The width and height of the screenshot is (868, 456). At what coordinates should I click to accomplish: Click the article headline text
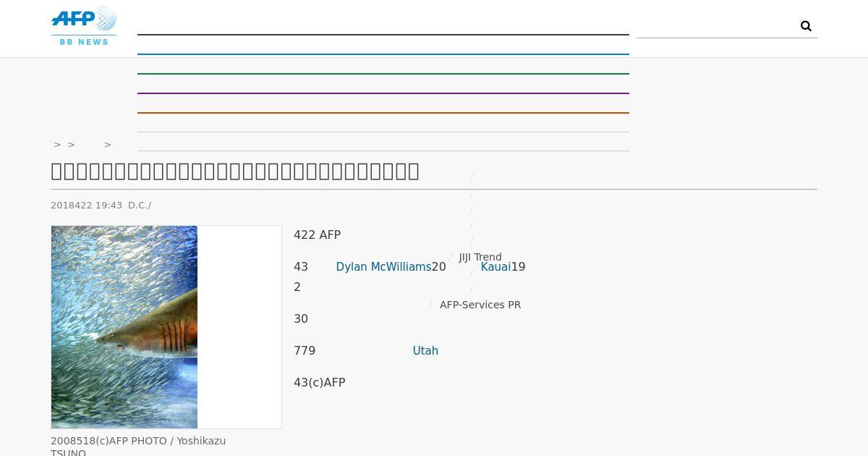[x=235, y=171]
